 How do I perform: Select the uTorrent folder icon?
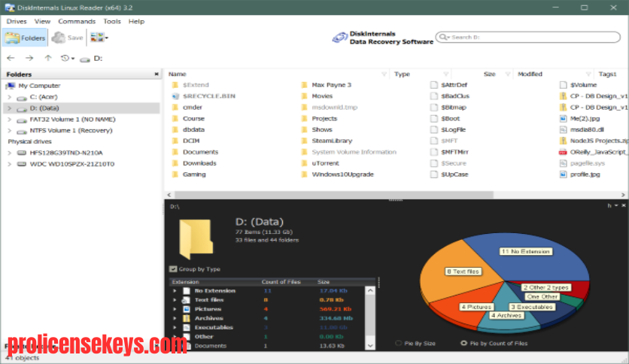point(304,163)
